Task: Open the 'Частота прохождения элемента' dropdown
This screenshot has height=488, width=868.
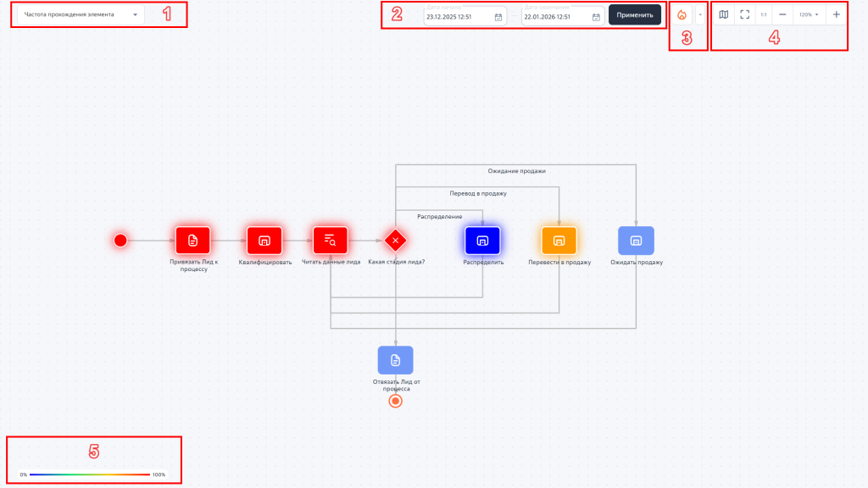Action: pyautogui.click(x=81, y=14)
